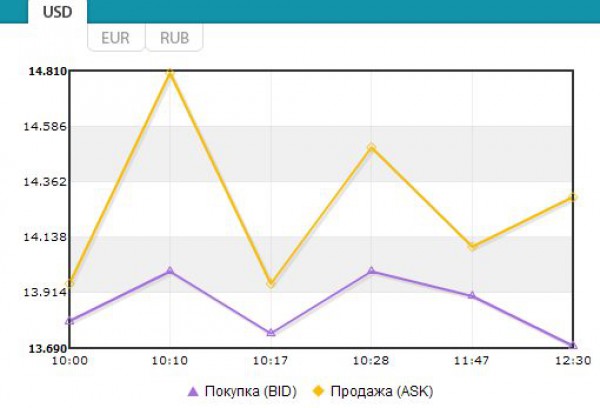Click the BID triangle marker at 10:28

pos(372,271)
